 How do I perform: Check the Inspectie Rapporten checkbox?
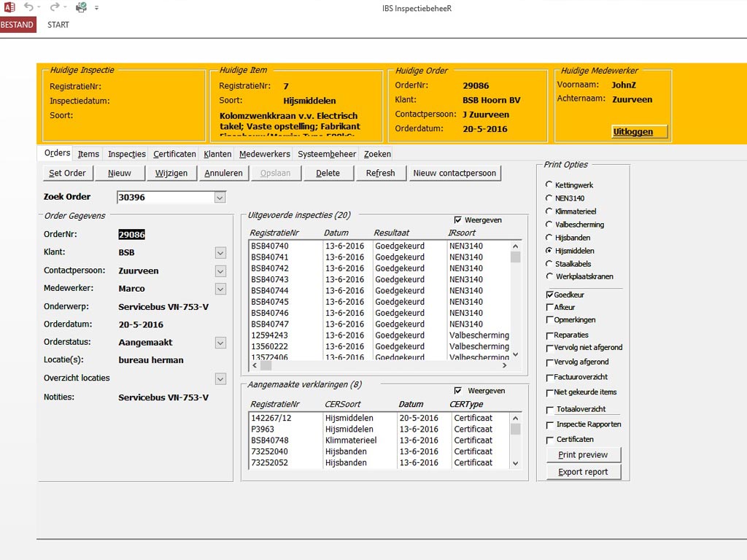pyautogui.click(x=550, y=425)
